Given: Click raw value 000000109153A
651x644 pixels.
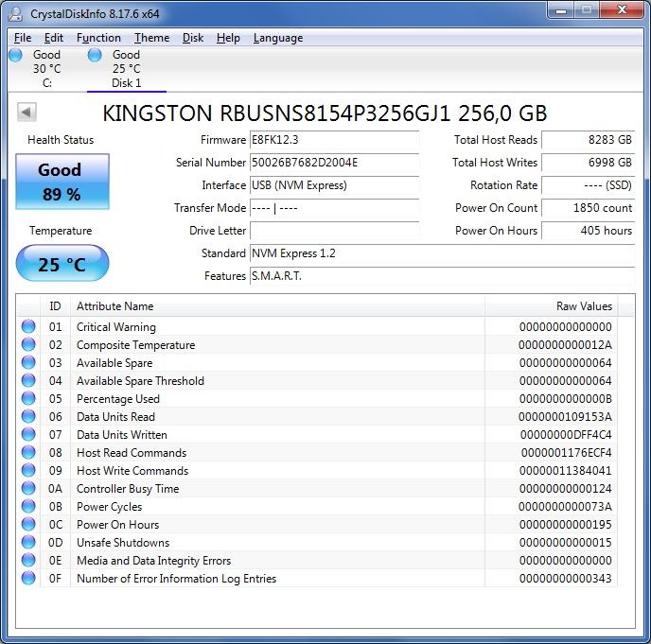Looking at the screenshot, I should pyautogui.click(x=565, y=417).
